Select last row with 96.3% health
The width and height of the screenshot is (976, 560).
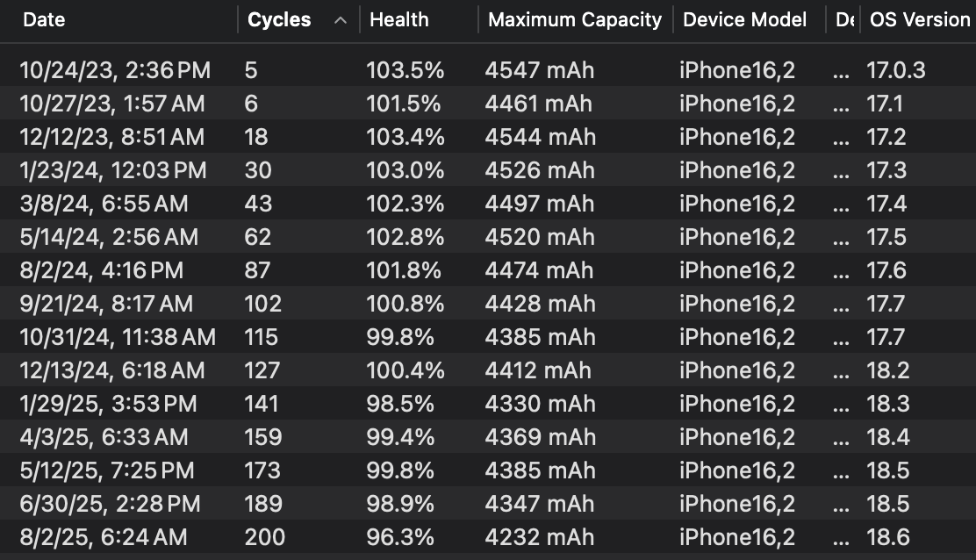(400, 537)
